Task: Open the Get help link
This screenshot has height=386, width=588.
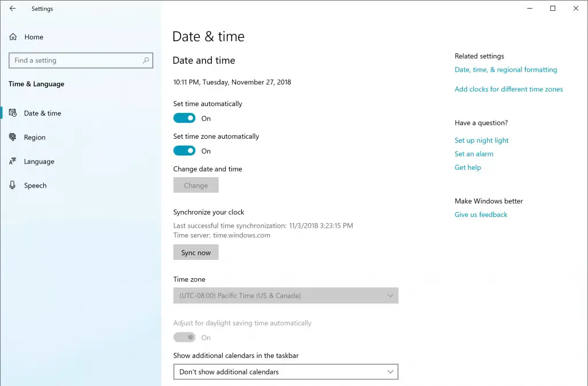Action: 467,167
